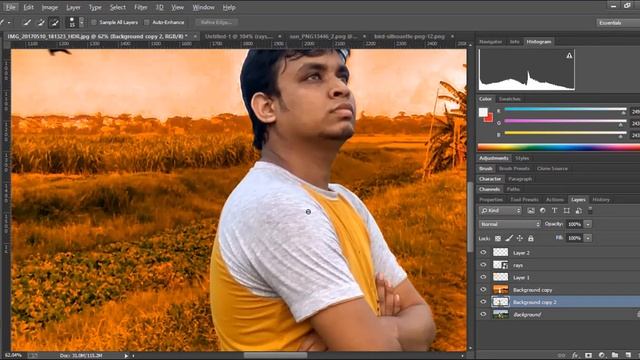Open the Image menu

click(x=50, y=7)
